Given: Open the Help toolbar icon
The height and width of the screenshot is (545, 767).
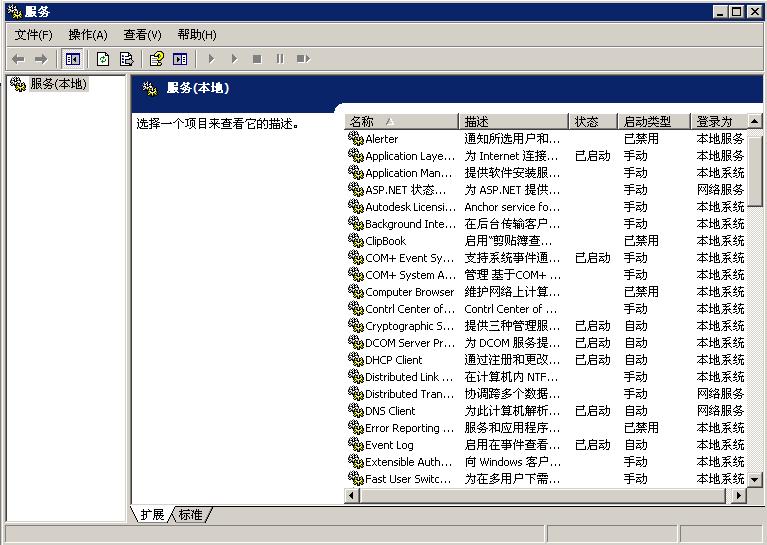Looking at the screenshot, I should [x=157, y=59].
